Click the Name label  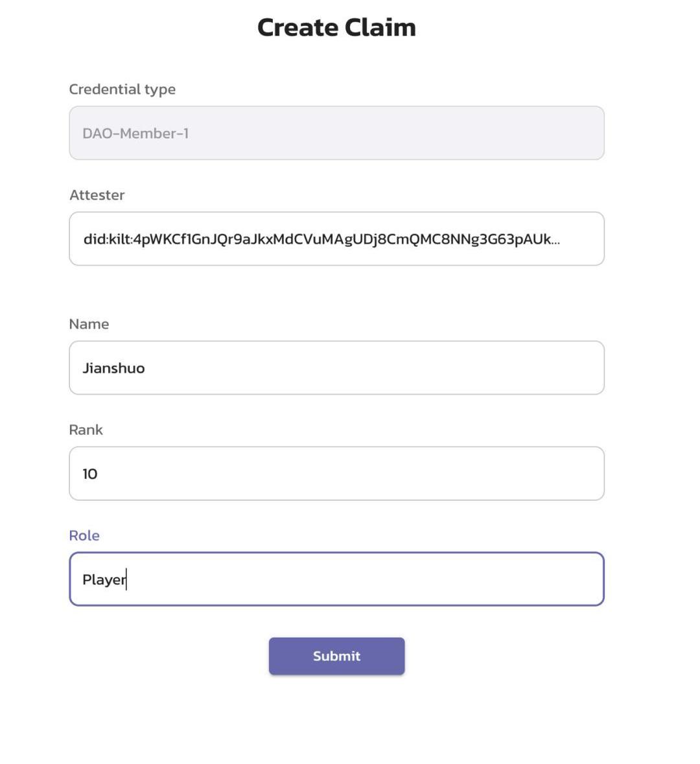[x=89, y=323]
